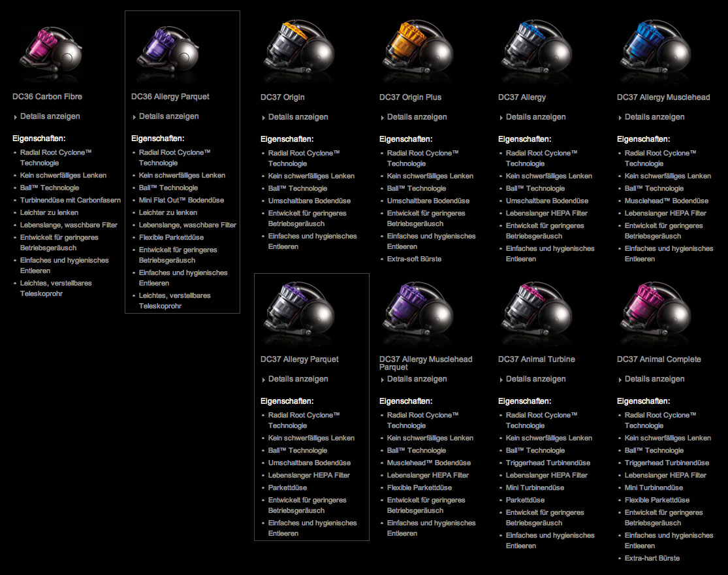Click 'Turbinendüse mit Carbonfasern' in DC36 Carbon Fibre
This screenshot has height=575, width=728.
(x=71, y=200)
